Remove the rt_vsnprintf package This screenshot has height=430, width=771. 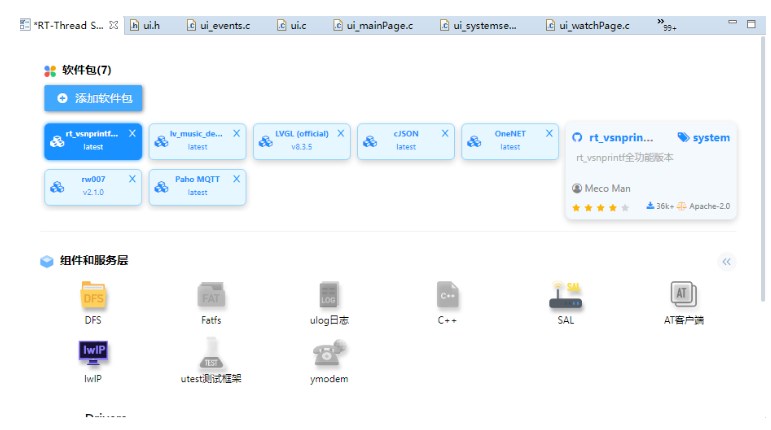[x=132, y=133]
